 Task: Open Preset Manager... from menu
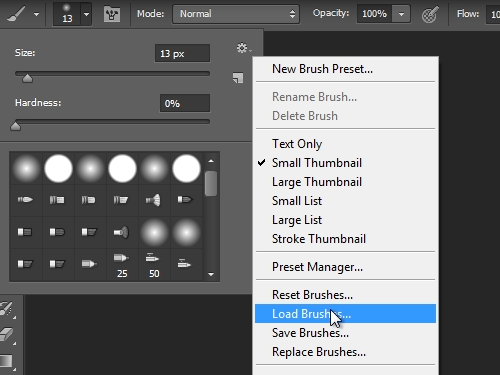point(346,267)
